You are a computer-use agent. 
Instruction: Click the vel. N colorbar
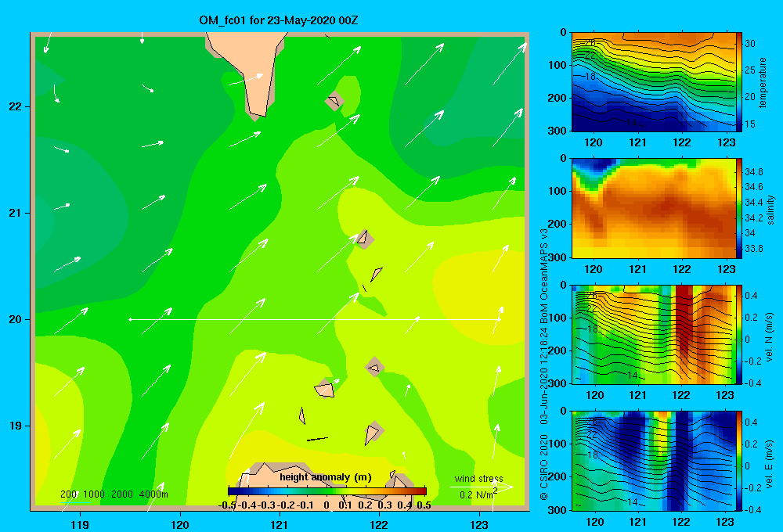[x=739, y=334]
